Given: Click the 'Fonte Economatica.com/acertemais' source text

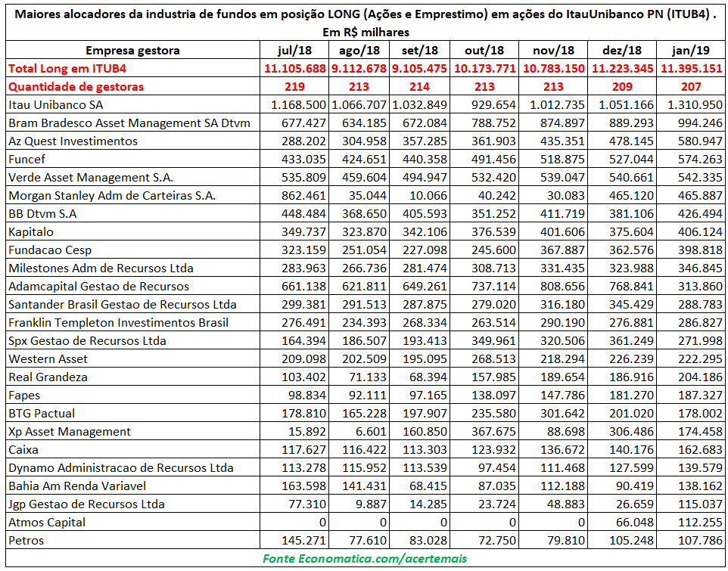Looking at the screenshot, I should click(365, 558).
